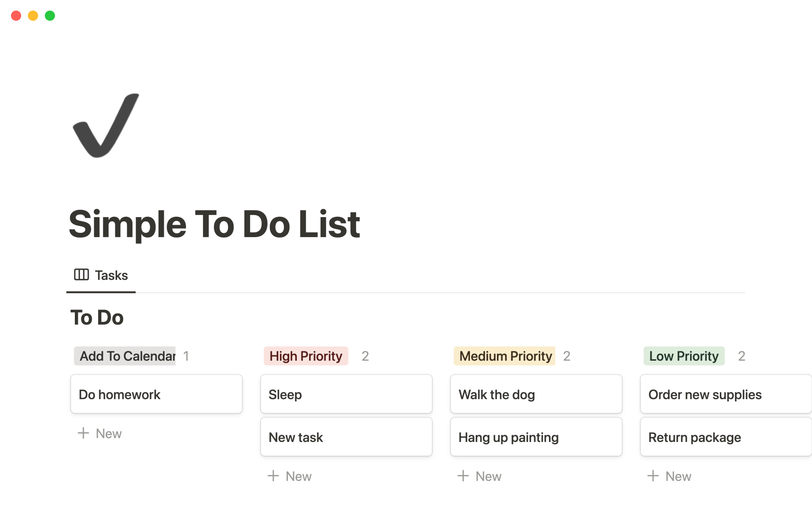Click the Add To Calendar tag icon
This screenshot has height=508, width=812.
coord(126,356)
